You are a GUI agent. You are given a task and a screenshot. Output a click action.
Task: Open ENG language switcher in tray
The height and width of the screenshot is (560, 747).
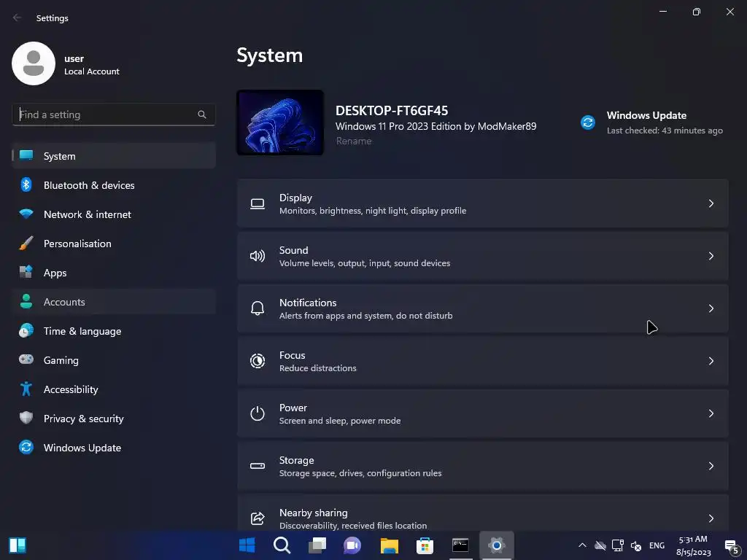[657, 545]
